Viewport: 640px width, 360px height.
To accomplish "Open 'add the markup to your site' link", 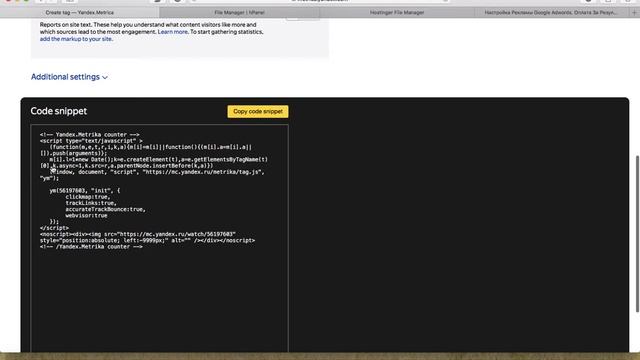I will 76,39.
